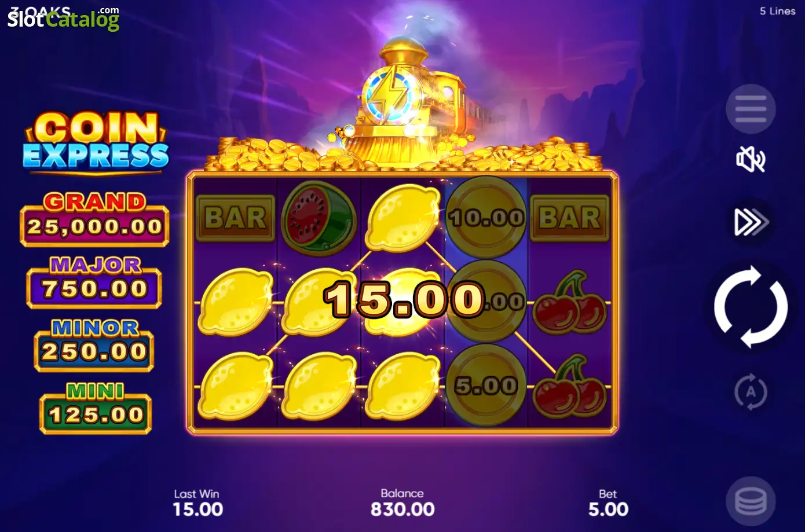The height and width of the screenshot is (532, 805).
Task: Toggle the muted sound speaker icon
Action: coord(751,159)
